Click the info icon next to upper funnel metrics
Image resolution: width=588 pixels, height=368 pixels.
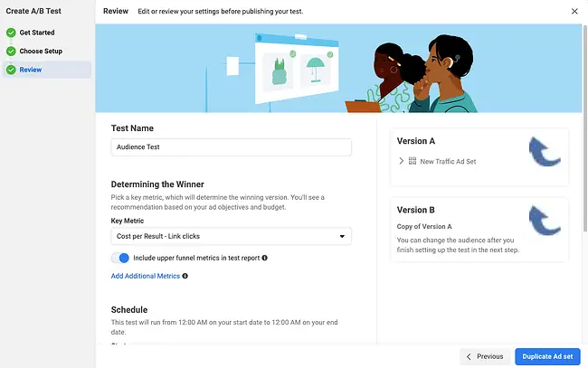264,258
